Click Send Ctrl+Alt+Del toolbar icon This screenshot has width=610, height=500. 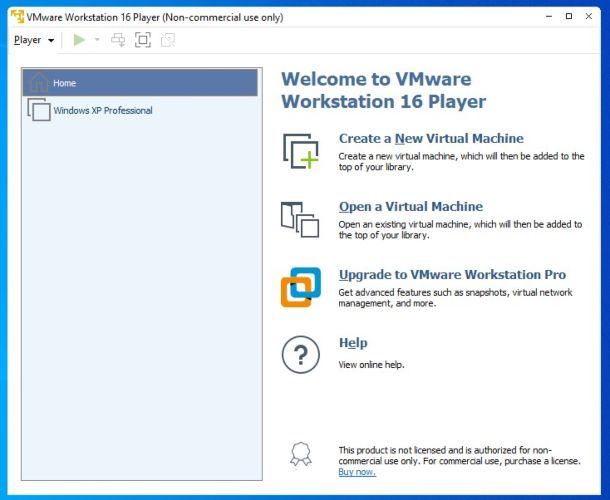coord(118,40)
